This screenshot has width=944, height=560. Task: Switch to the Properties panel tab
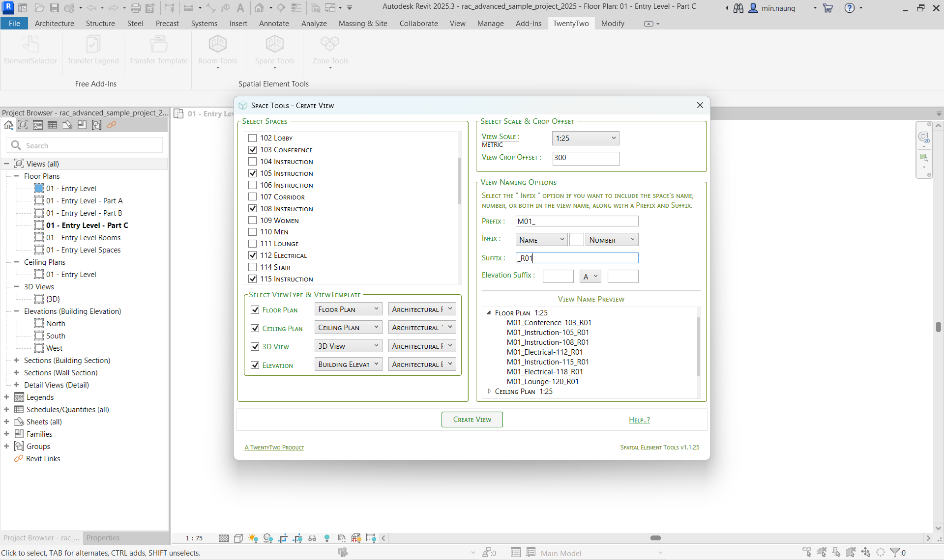(103, 538)
